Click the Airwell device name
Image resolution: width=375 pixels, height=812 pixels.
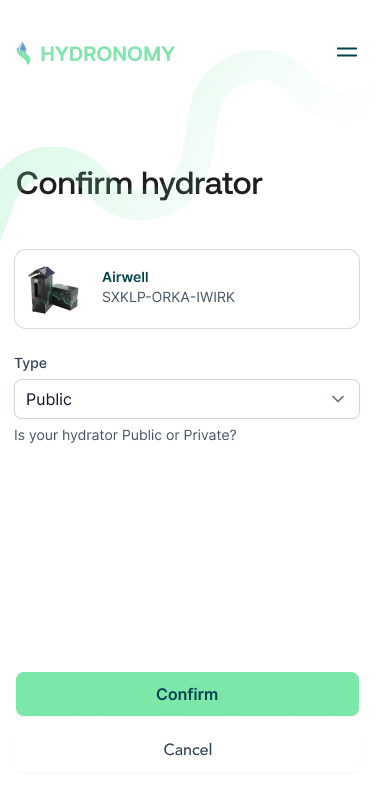coord(125,277)
